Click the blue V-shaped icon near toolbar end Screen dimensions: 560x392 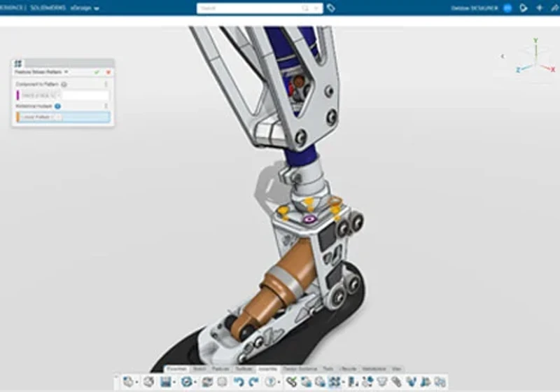point(411,382)
